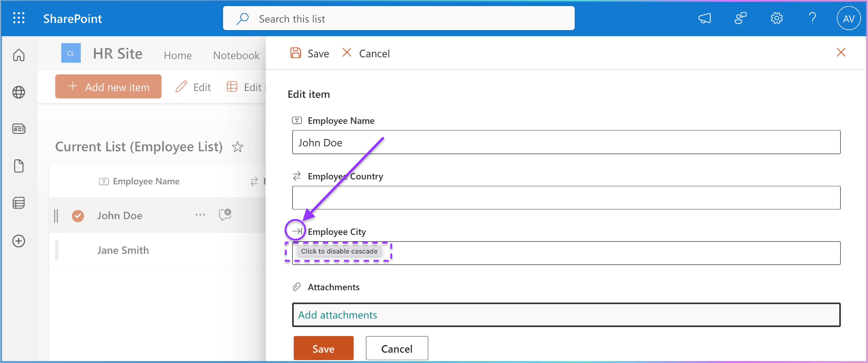Click the orange Save button at bottom
This screenshot has height=363, width=868.
(x=323, y=348)
